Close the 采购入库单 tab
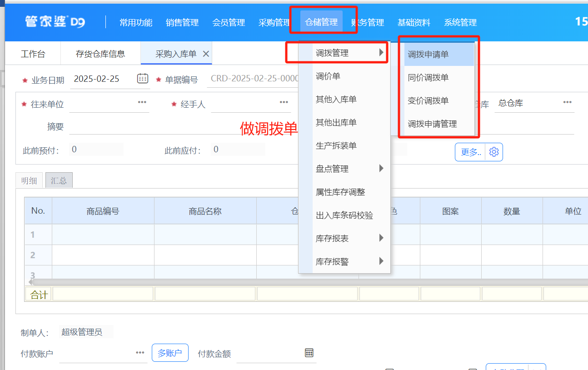 pyautogui.click(x=206, y=54)
